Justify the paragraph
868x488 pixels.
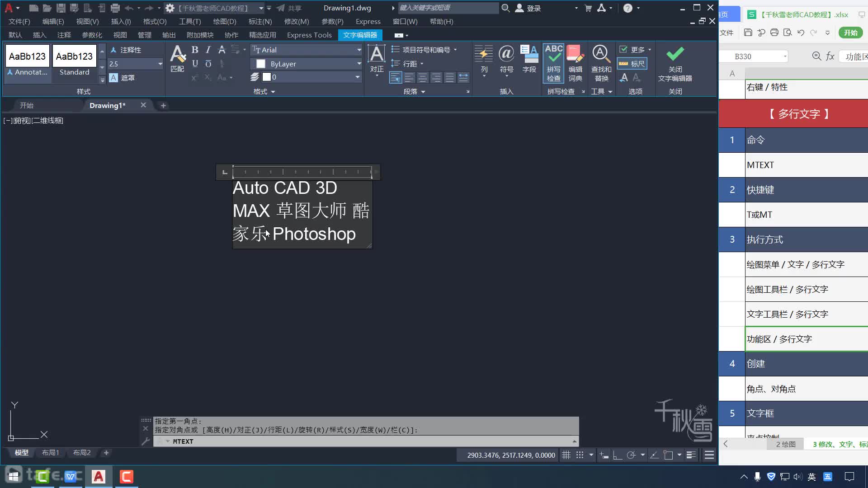pos(449,78)
